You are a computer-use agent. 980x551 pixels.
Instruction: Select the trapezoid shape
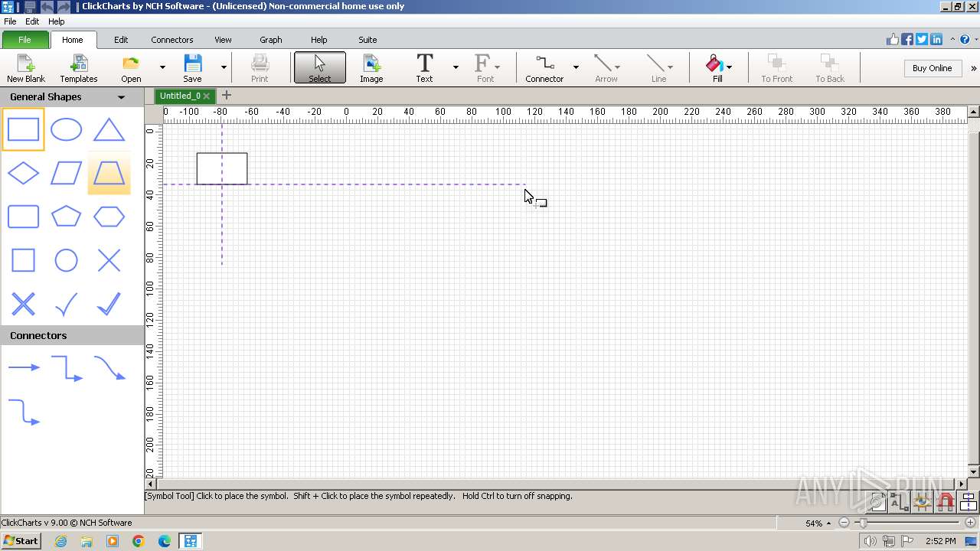click(109, 173)
